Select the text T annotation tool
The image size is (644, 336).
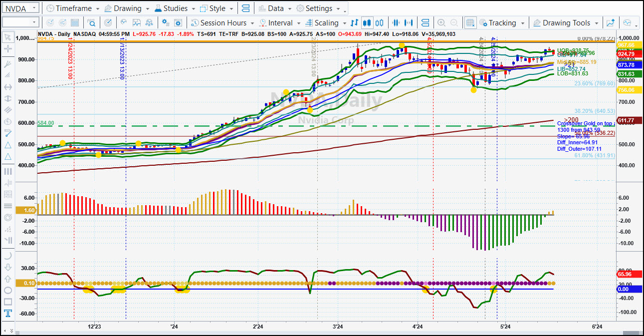point(7,314)
